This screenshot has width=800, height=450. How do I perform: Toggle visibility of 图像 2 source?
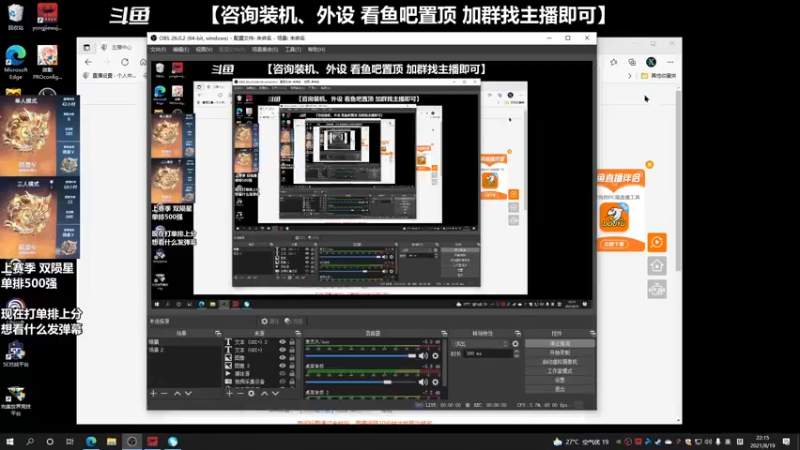282,366
